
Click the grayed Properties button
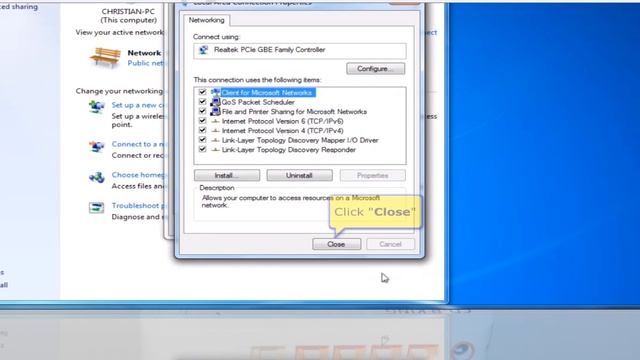click(372, 176)
